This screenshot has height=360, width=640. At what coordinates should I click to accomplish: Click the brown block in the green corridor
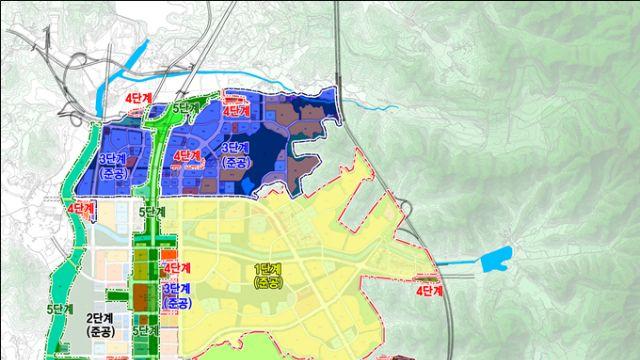[140, 297]
